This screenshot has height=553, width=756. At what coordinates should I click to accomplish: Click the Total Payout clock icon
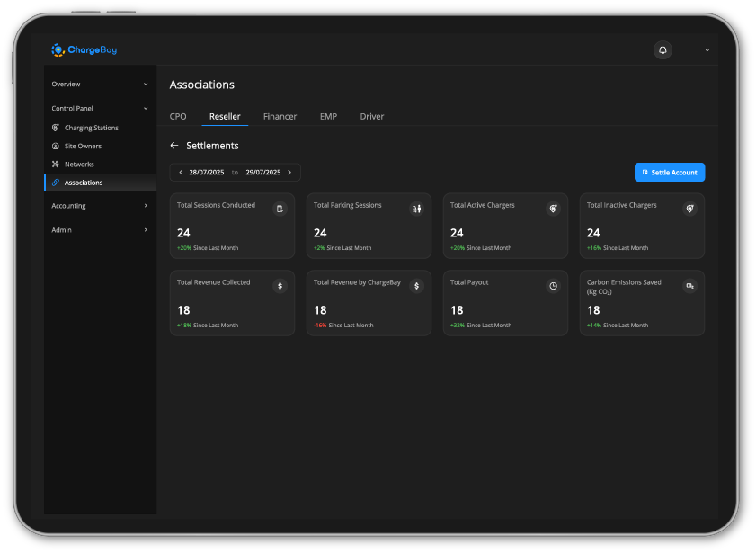point(554,286)
